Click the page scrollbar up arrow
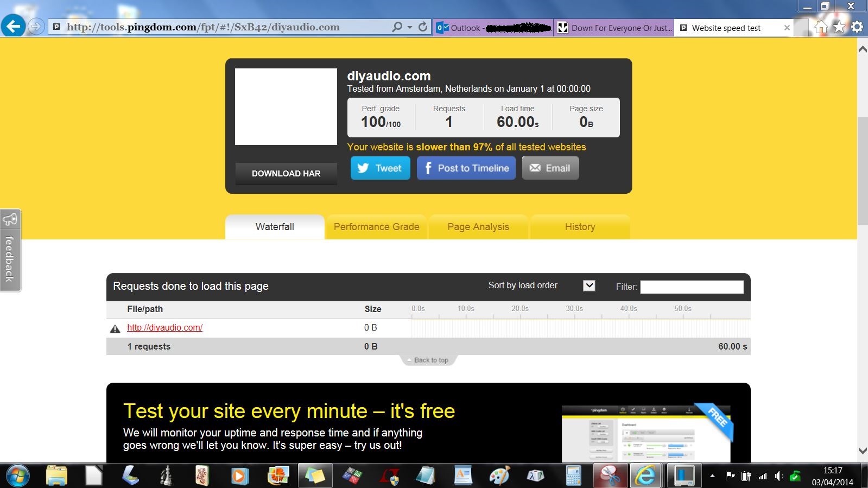 (x=862, y=49)
